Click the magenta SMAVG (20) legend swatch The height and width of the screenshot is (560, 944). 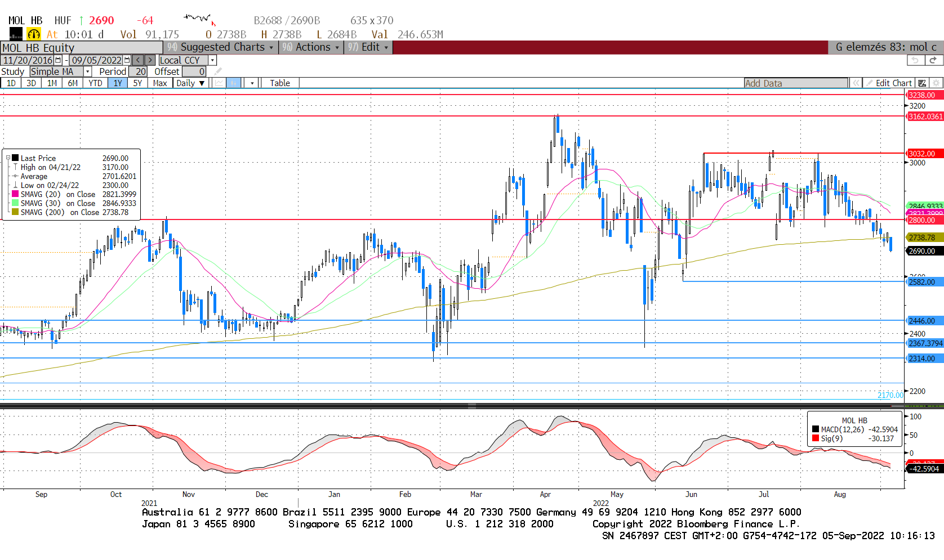(x=16, y=194)
